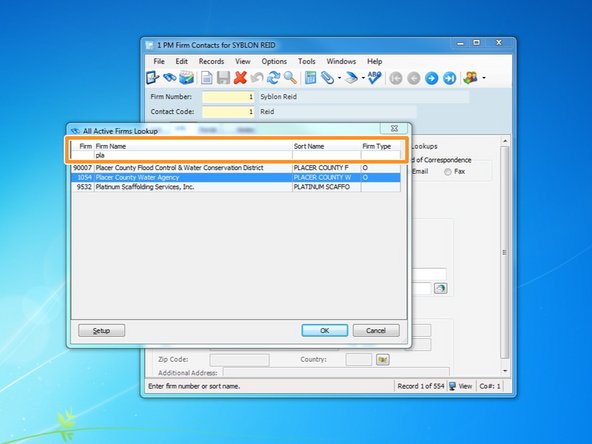Click the floppy disk save icon
Screen dimensions: 592x444
click(224, 78)
